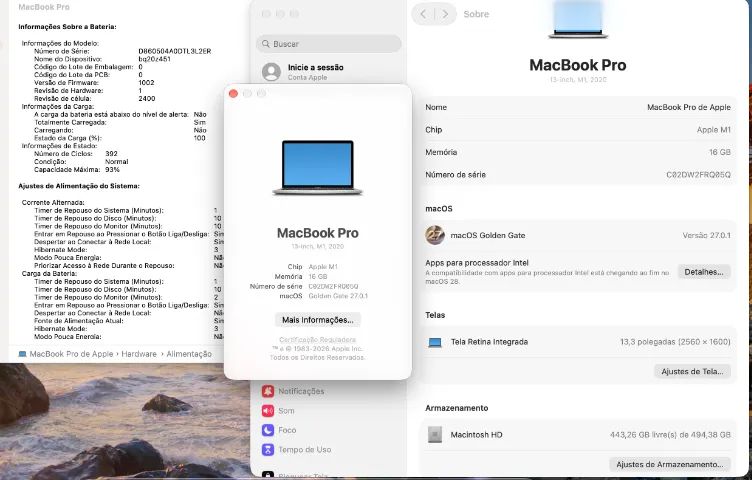Click the Tempo de Uso hourglass icon

pos(268,450)
